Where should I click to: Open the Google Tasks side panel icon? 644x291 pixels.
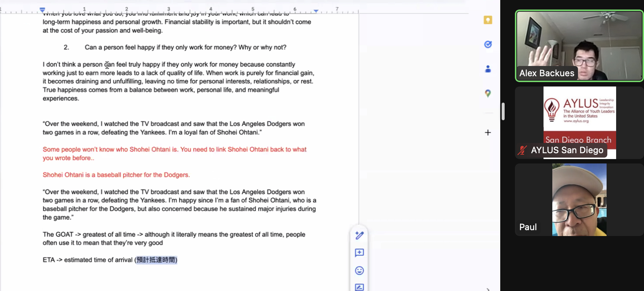coord(488,44)
